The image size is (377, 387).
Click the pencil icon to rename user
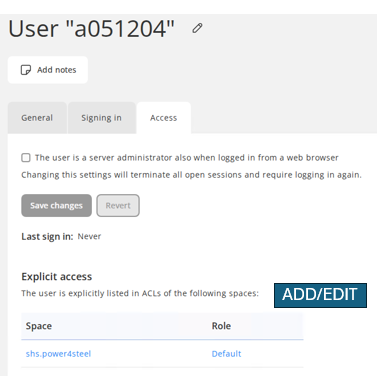point(197,28)
